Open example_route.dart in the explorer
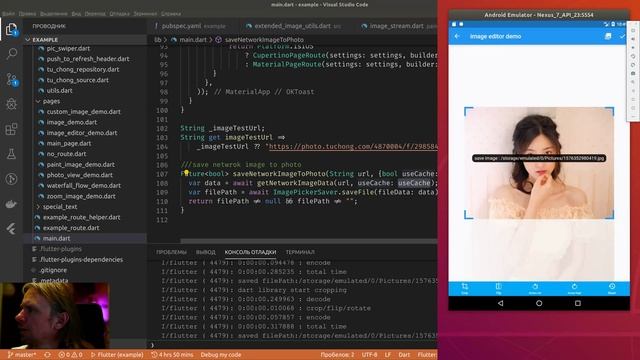The image size is (640, 360). tap(71, 228)
